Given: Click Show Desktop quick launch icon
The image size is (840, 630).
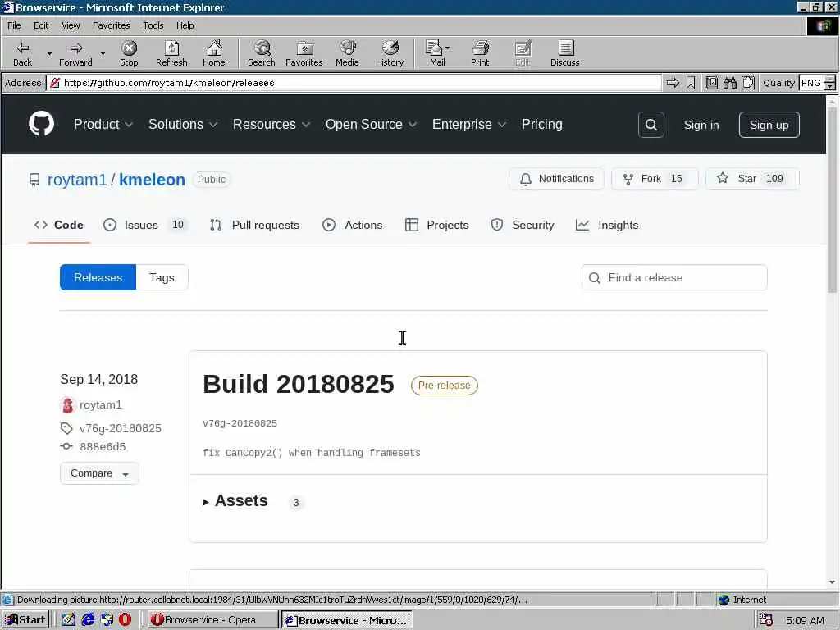Looking at the screenshot, I should pos(69,620).
